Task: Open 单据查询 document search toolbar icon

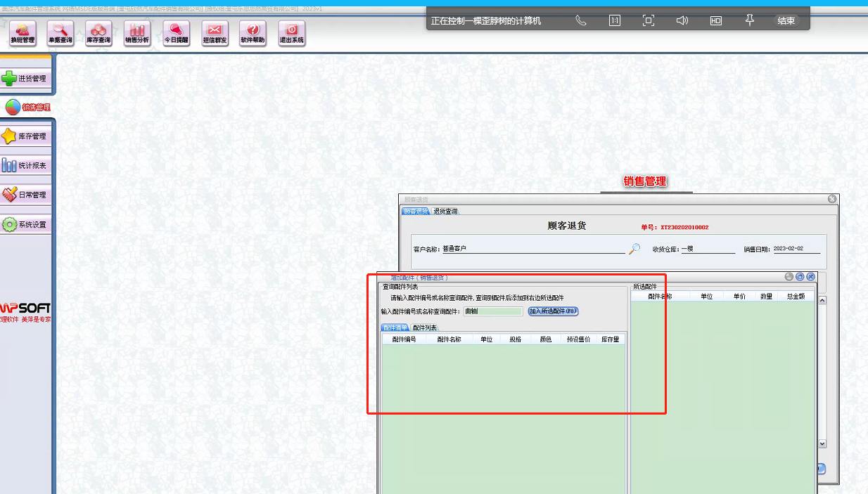Action: tap(61, 33)
